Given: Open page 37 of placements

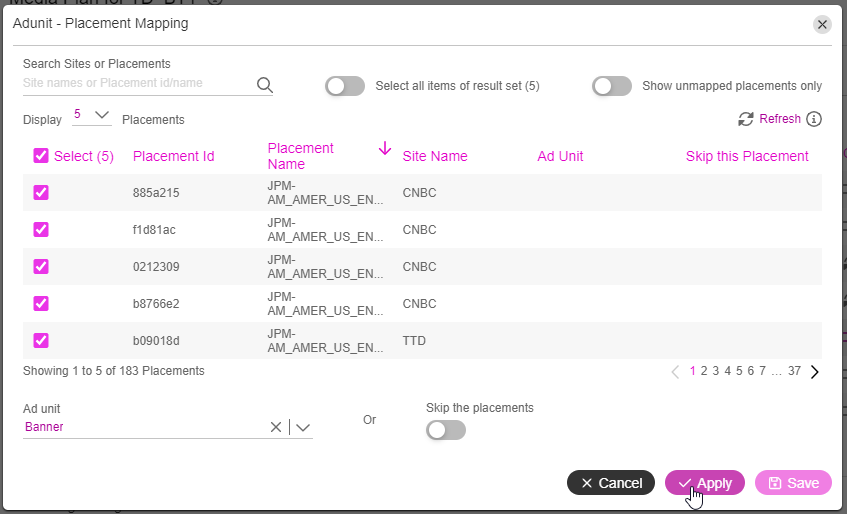Looking at the screenshot, I should [x=794, y=371].
